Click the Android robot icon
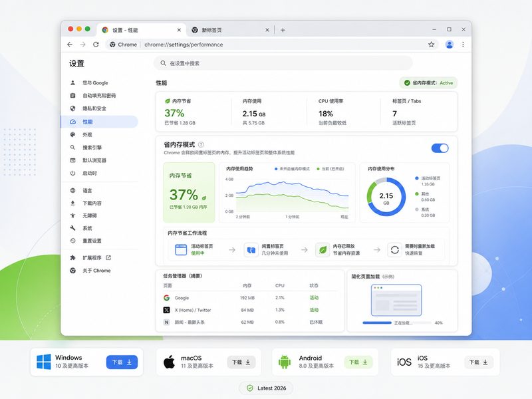 click(285, 362)
